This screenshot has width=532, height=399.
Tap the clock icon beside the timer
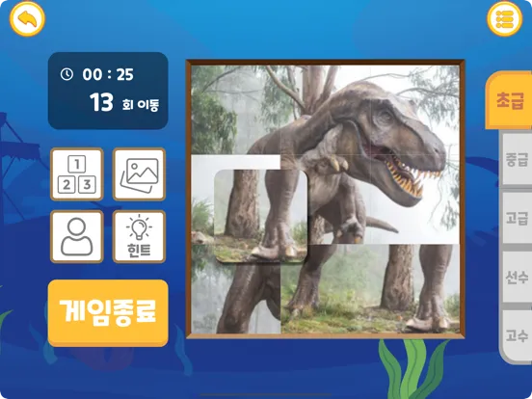click(66, 74)
